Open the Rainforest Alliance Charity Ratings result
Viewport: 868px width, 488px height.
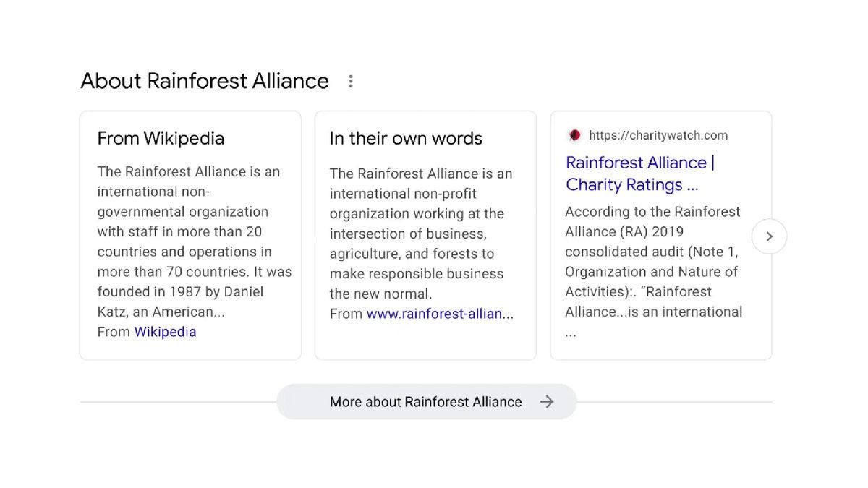[x=639, y=174]
